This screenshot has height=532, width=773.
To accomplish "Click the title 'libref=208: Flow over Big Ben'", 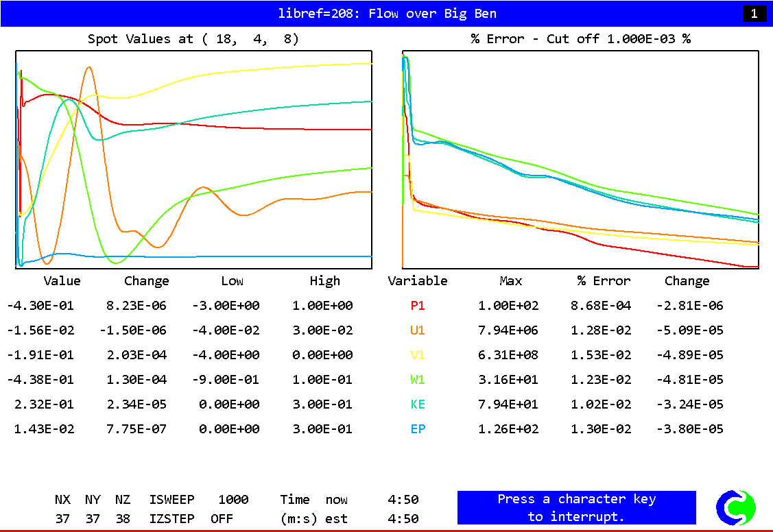I will coord(387,14).
